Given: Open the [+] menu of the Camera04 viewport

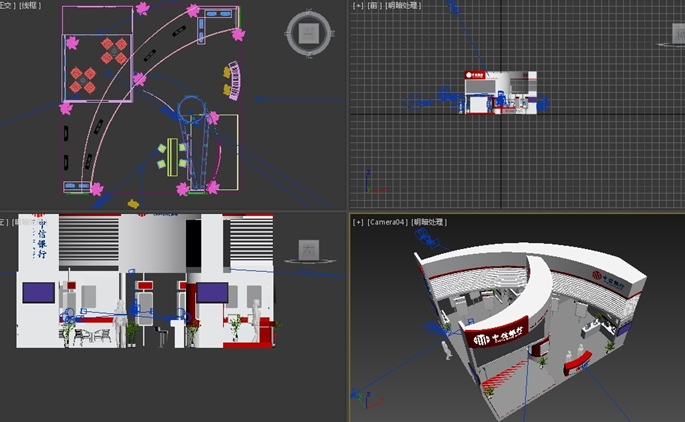Looking at the screenshot, I should click(x=358, y=222).
